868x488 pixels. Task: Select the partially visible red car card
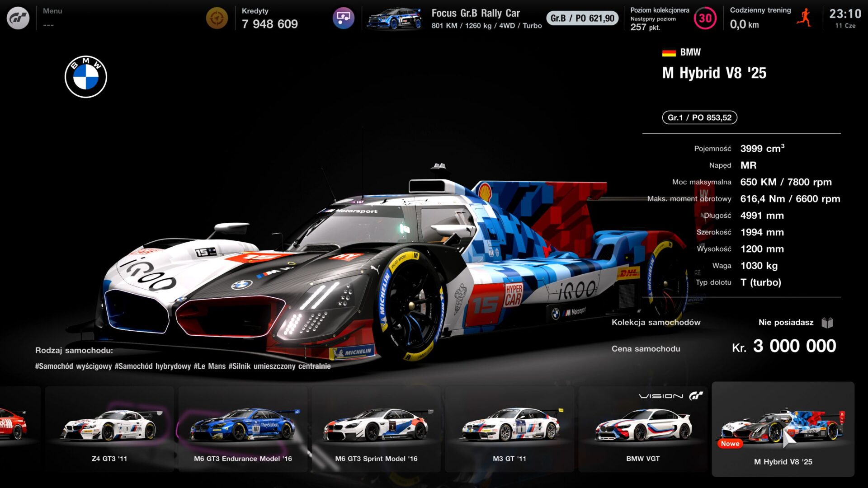coord(20,429)
